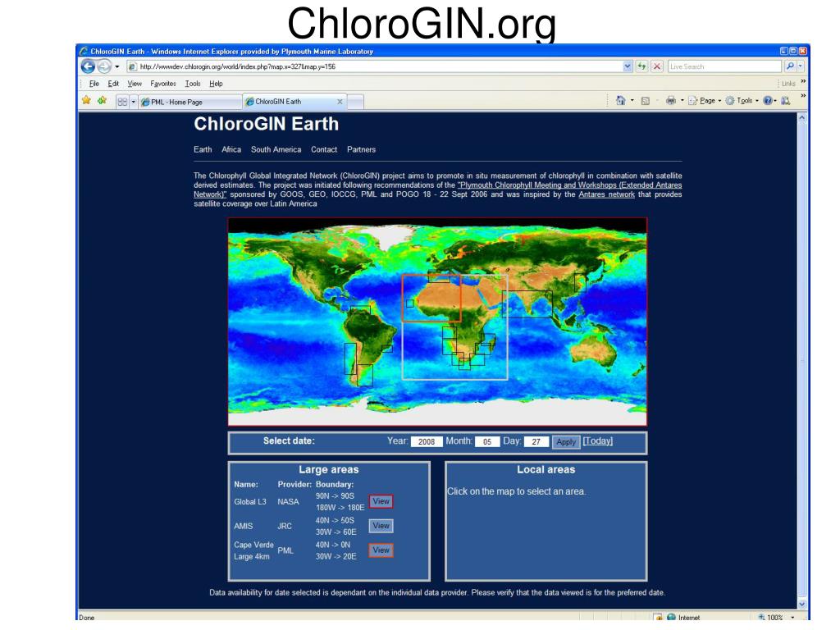The width and height of the screenshot is (840, 630).
Task: Expand the Links toolbar chevron
Action: [803, 81]
